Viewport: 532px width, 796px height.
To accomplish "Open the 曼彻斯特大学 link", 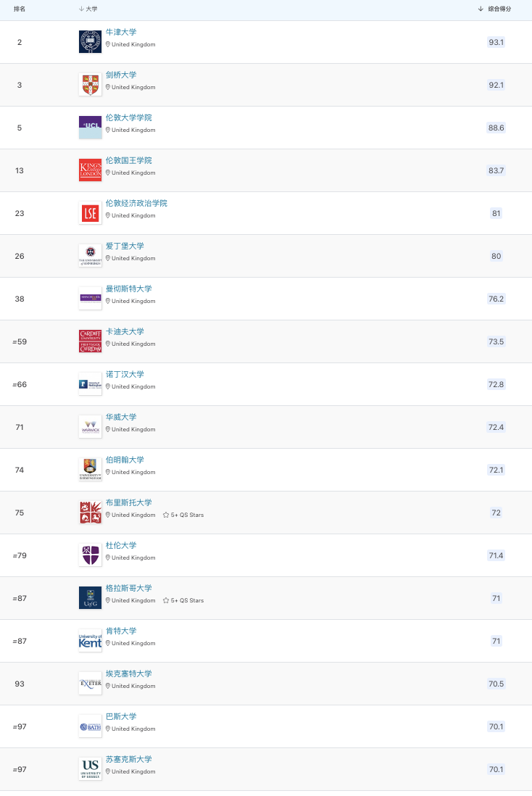I will click(x=128, y=289).
